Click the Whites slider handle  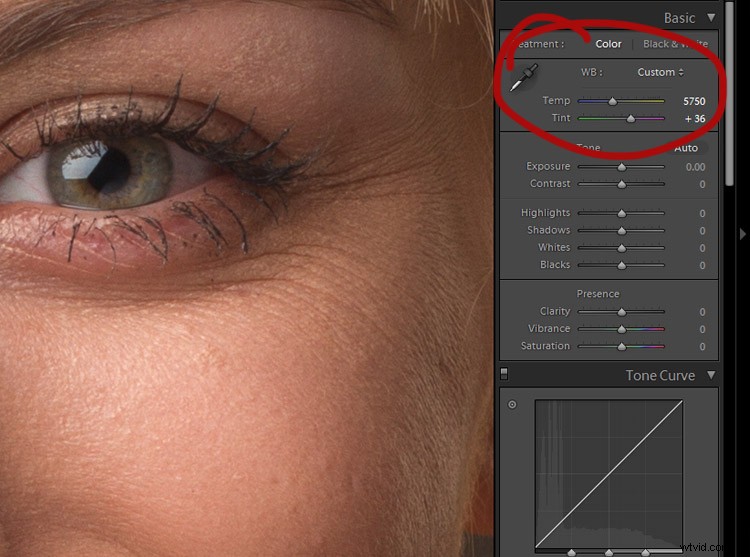point(621,248)
